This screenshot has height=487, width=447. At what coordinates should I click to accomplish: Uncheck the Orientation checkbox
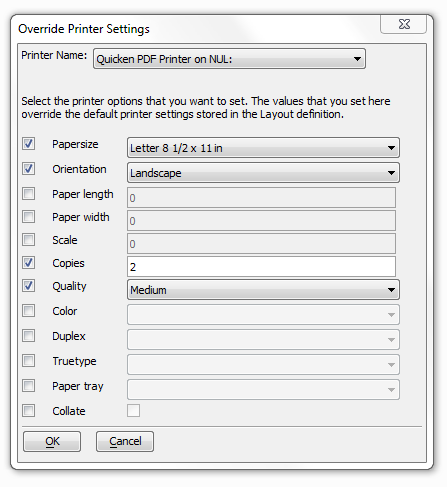point(28,169)
